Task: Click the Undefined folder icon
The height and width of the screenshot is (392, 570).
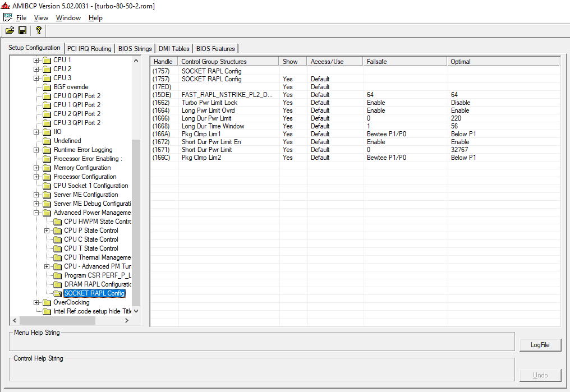Action: click(47, 141)
